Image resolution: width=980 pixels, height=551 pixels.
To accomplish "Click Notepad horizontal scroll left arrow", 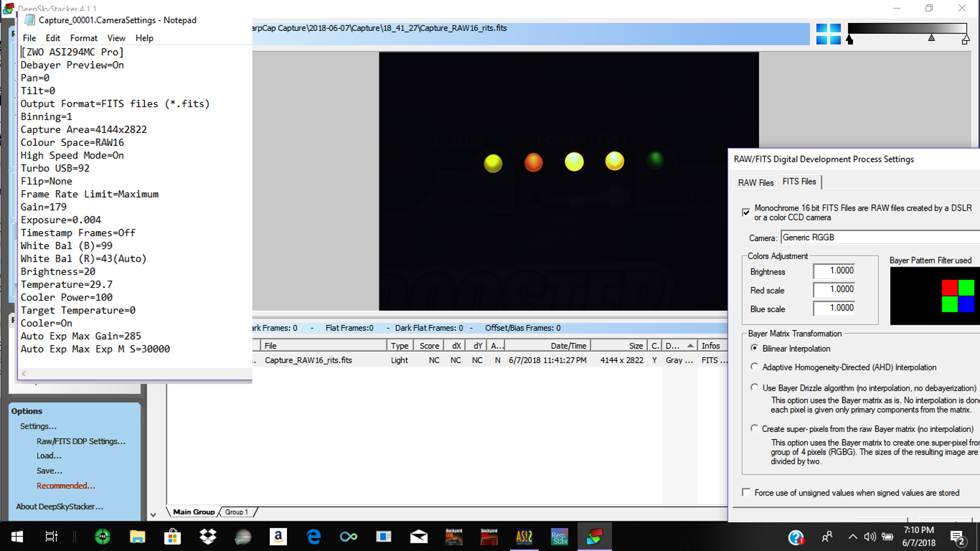I will [24, 374].
